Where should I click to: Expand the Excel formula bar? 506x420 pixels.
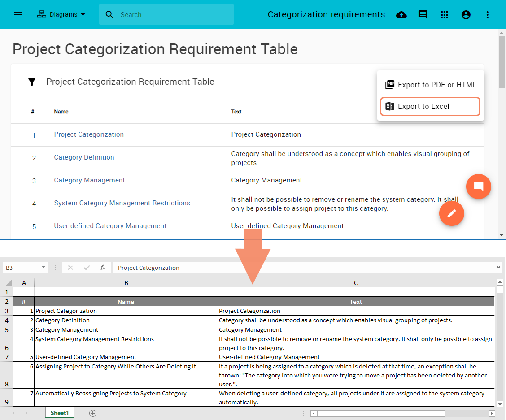click(498, 268)
